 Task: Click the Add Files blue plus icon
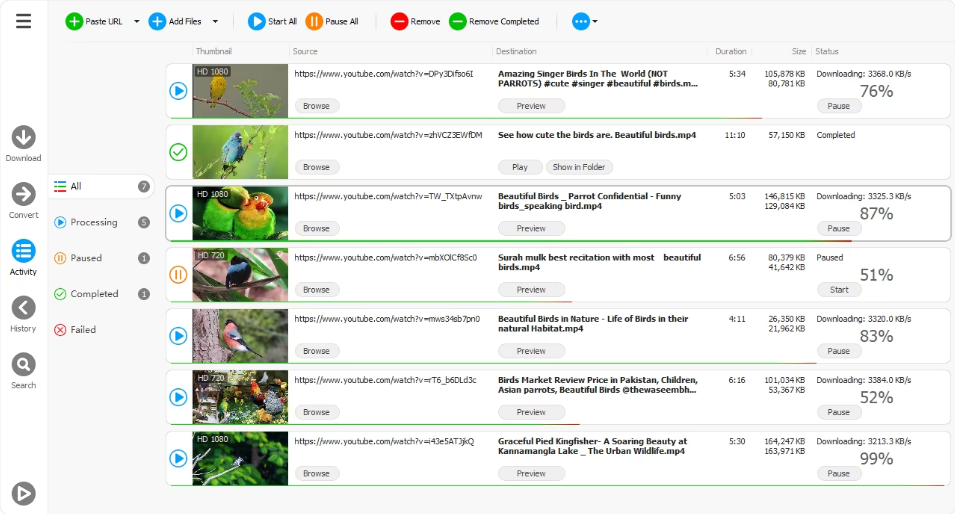click(157, 22)
